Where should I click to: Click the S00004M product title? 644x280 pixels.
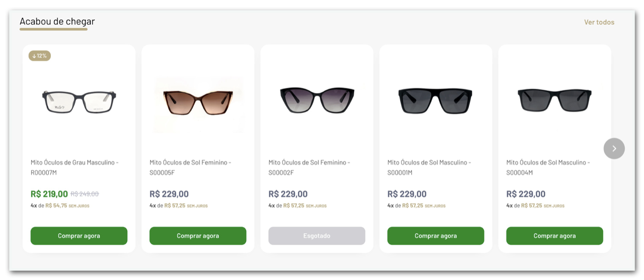point(548,167)
